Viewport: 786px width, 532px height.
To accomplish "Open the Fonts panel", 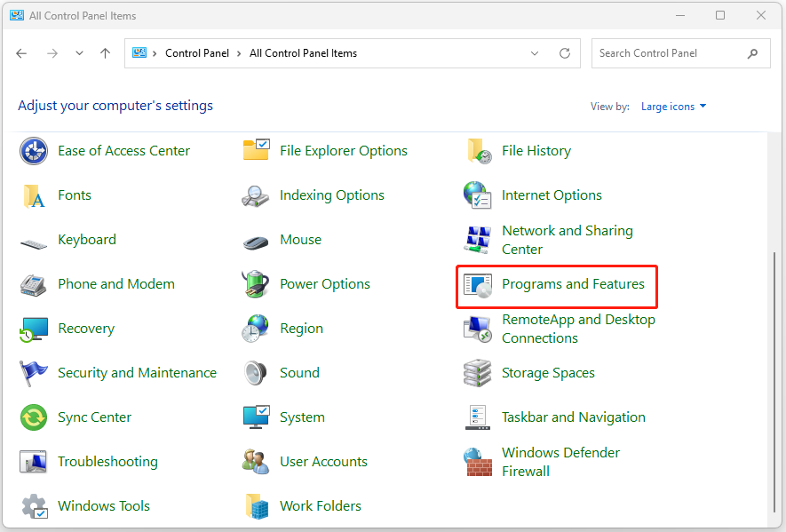I will click(75, 195).
